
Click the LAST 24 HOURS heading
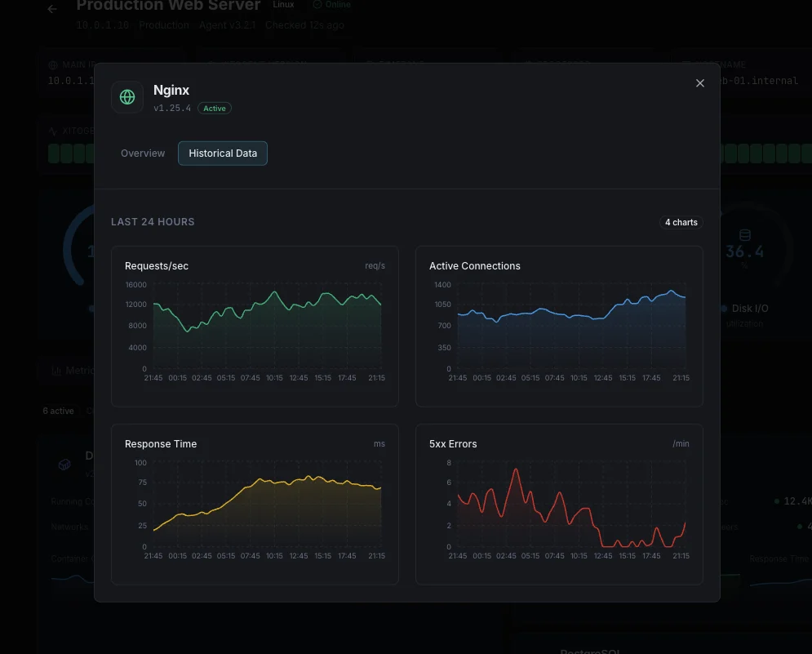pos(153,222)
